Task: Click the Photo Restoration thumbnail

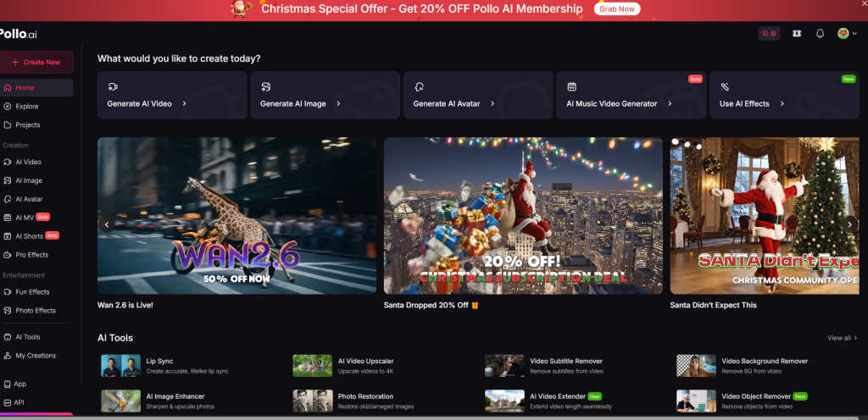Action: tap(313, 401)
